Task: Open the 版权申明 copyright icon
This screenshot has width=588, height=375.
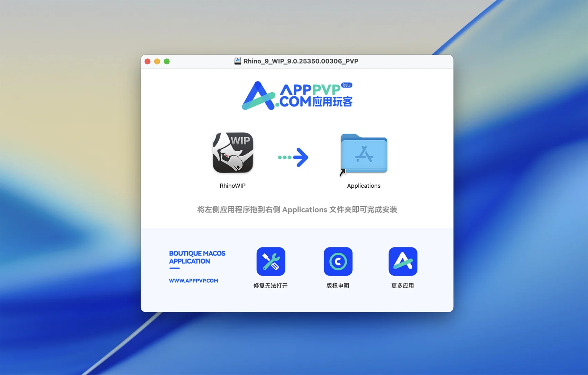Action: click(338, 261)
